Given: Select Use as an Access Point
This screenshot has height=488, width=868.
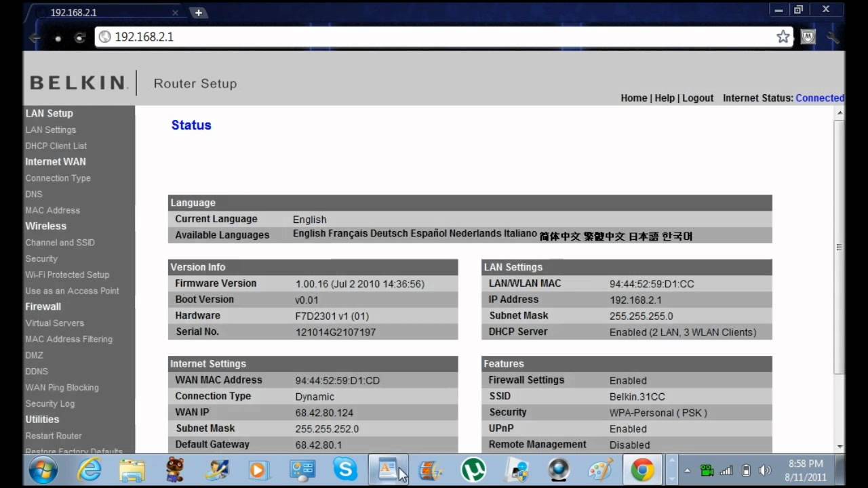Looking at the screenshot, I should pos(72,291).
